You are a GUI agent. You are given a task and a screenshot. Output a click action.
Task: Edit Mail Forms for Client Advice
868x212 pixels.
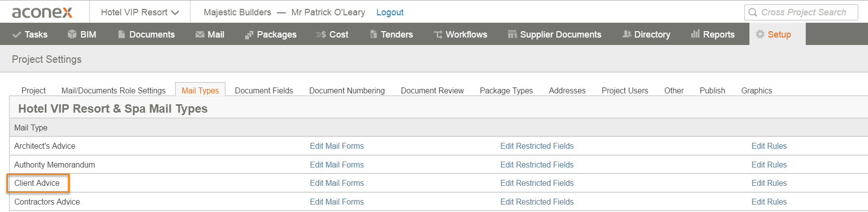(x=337, y=183)
